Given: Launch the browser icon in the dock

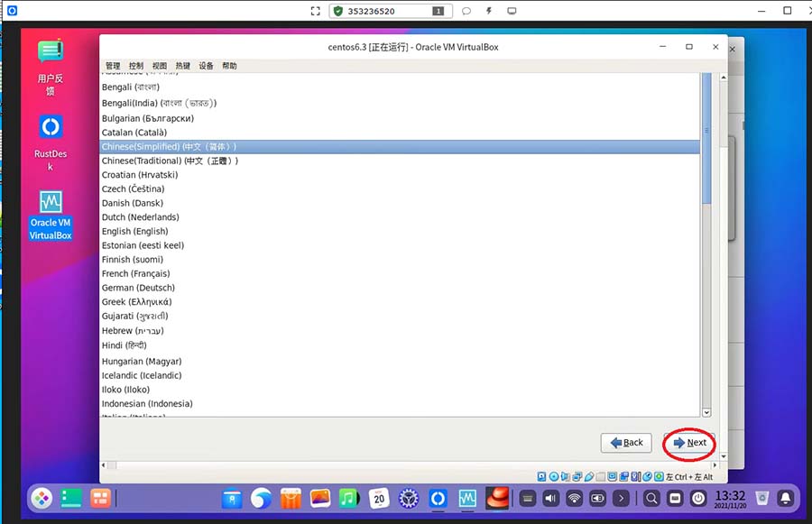Looking at the screenshot, I should click(261, 499).
